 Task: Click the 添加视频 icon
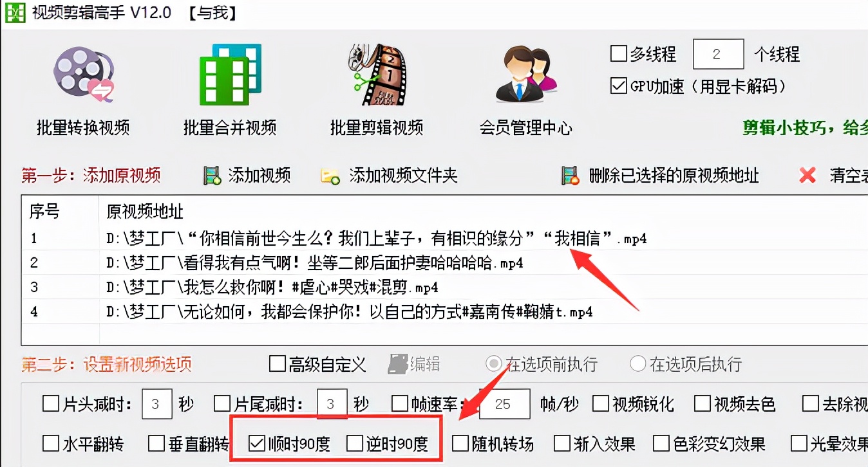pyautogui.click(x=212, y=175)
